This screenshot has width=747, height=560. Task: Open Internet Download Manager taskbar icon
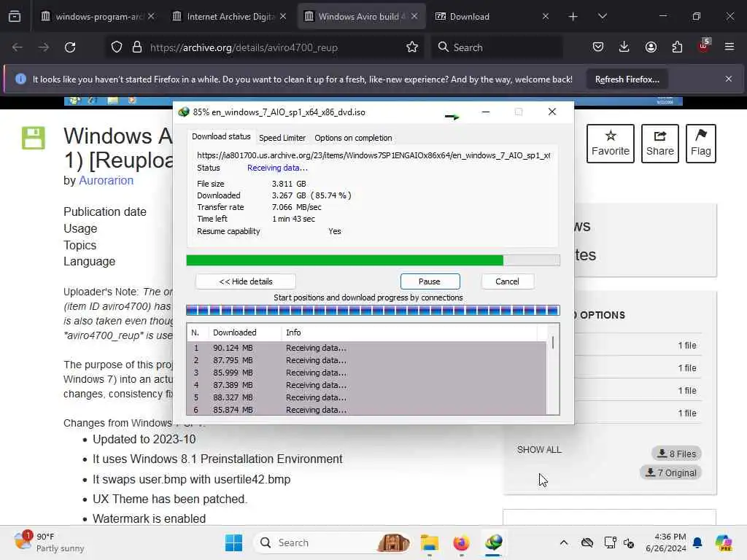pos(494,542)
